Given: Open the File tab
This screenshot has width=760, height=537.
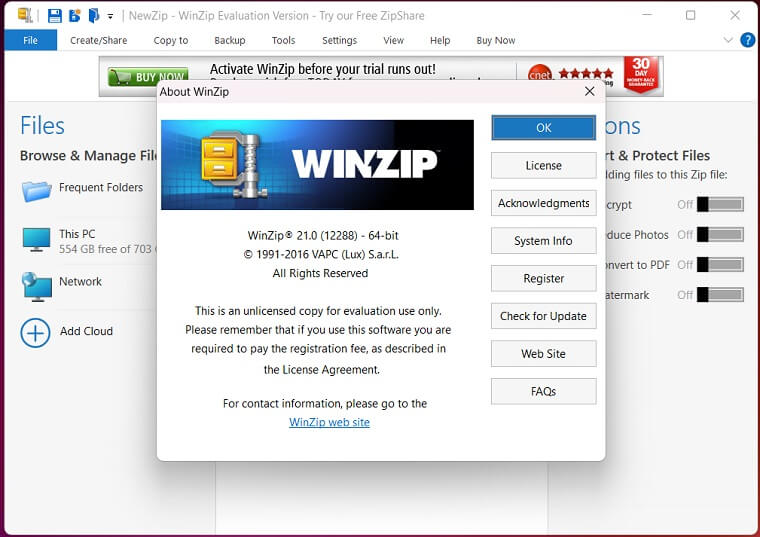Looking at the screenshot, I should point(31,40).
